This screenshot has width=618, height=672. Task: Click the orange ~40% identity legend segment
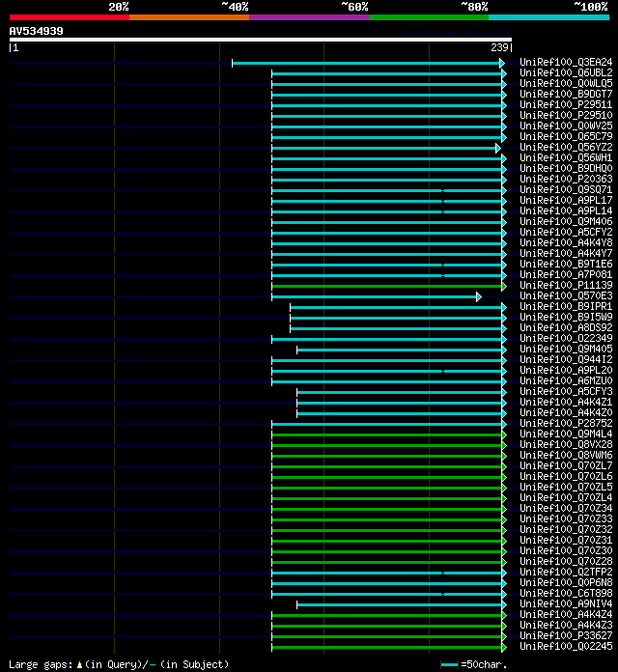[x=189, y=17]
